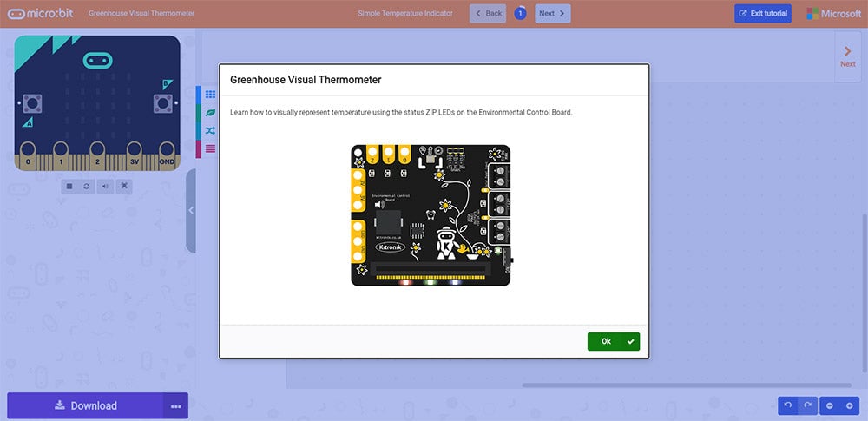
Task: Click Simple Temperature Indicator title text
Action: 405,13
